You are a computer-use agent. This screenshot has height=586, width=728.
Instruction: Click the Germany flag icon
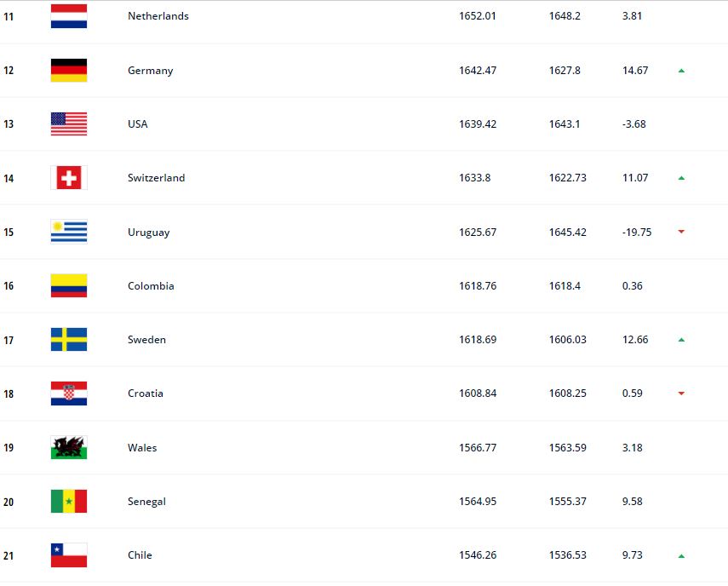(69, 70)
